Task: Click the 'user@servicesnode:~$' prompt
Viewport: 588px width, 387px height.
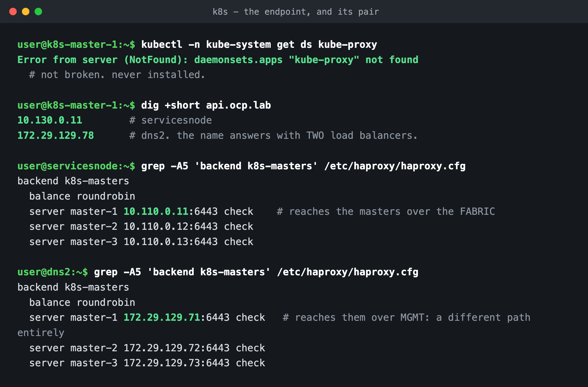Action: pyautogui.click(x=76, y=166)
